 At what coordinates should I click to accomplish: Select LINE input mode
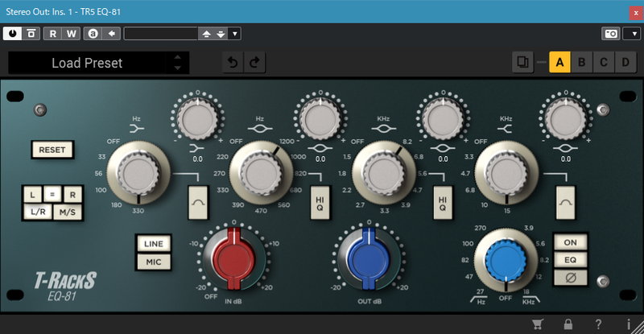click(154, 244)
